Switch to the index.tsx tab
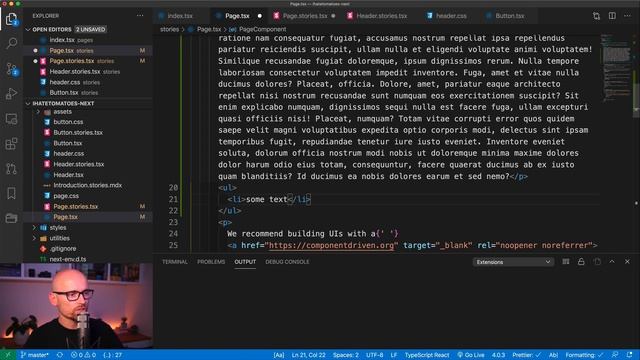Image resolution: width=640 pixels, height=360 pixels. 180,16
